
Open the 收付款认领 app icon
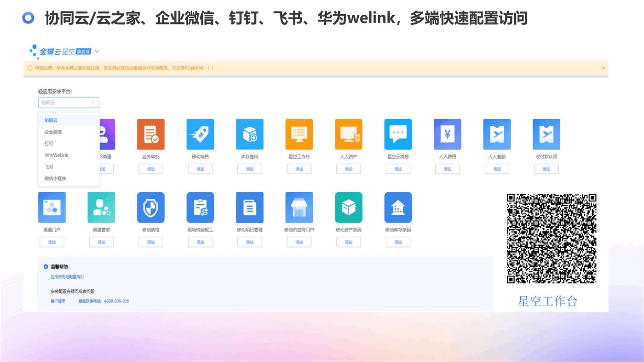coord(546,134)
